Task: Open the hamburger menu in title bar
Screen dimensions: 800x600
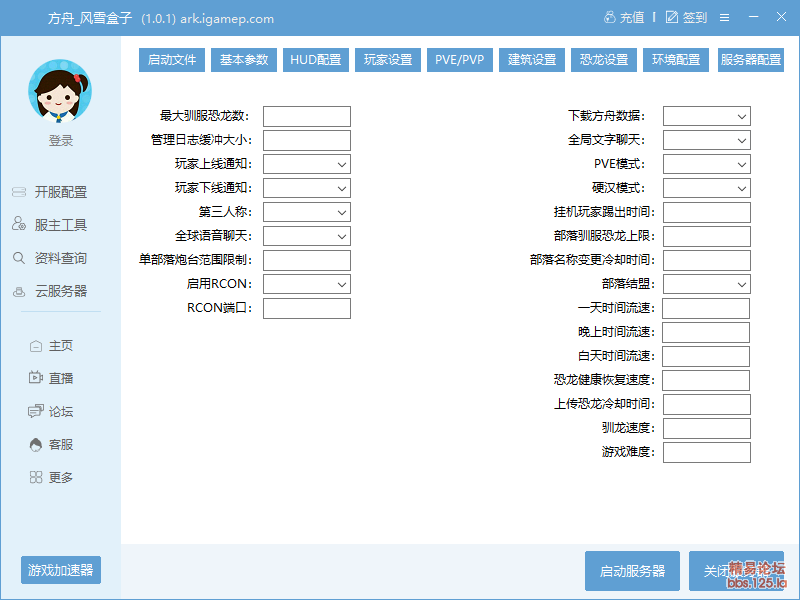Action: (x=724, y=18)
